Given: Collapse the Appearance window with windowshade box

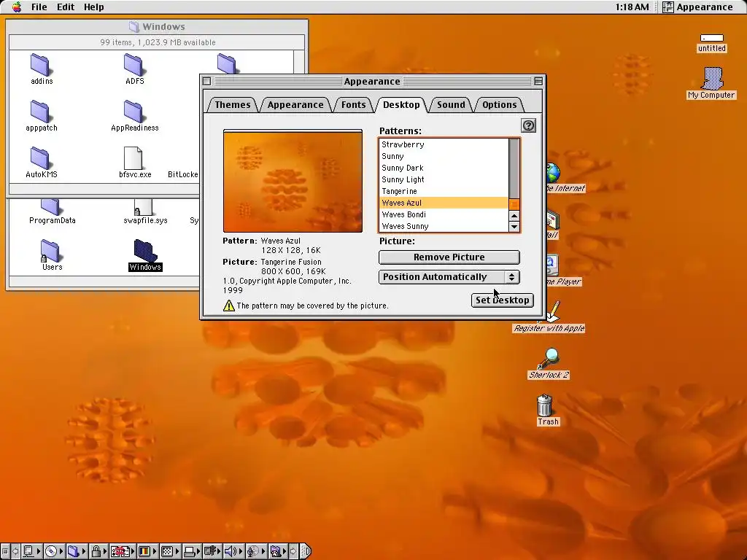Looking at the screenshot, I should [x=538, y=81].
